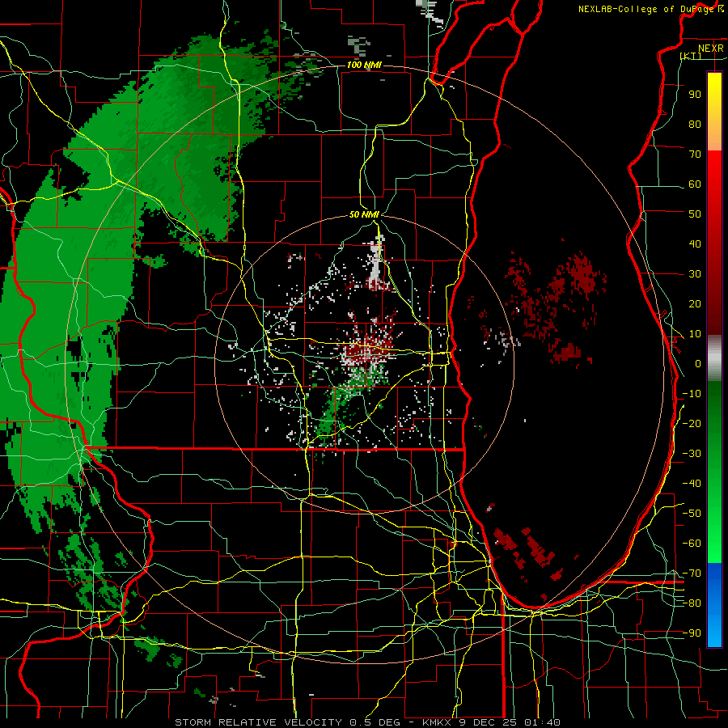This screenshot has height=728, width=728.
Task: Click the positive 80 value on velocity scale
Action: [x=695, y=124]
